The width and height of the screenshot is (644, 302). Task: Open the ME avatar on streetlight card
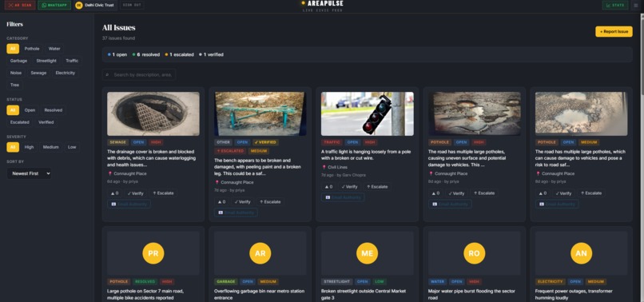click(368, 253)
